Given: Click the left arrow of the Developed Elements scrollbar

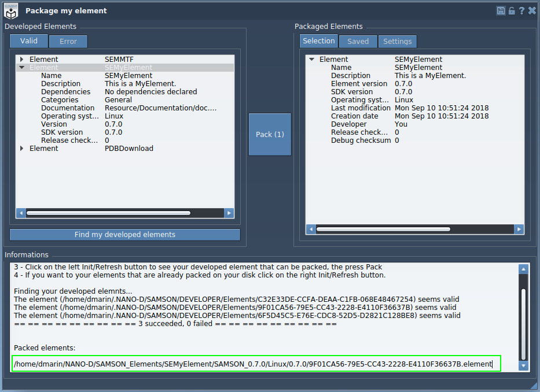Looking at the screenshot, I should pyautogui.click(x=21, y=213).
